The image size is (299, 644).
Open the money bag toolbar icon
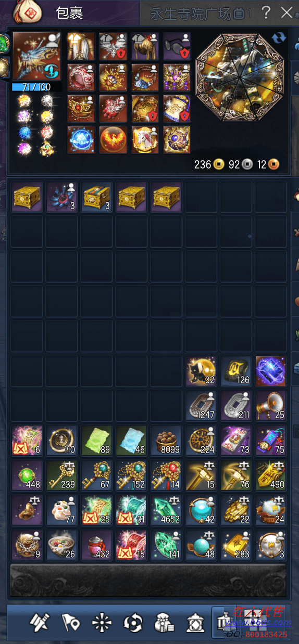[x=164, y=622]
